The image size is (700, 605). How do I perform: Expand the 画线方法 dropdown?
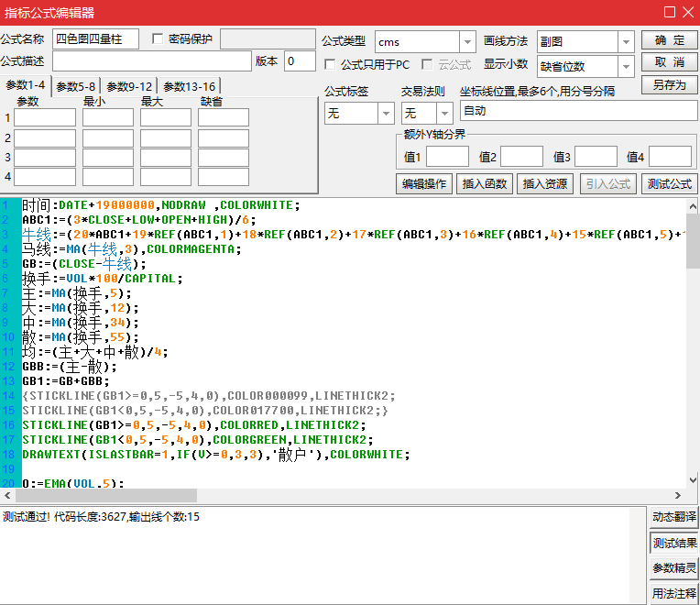tap(626, 41)
